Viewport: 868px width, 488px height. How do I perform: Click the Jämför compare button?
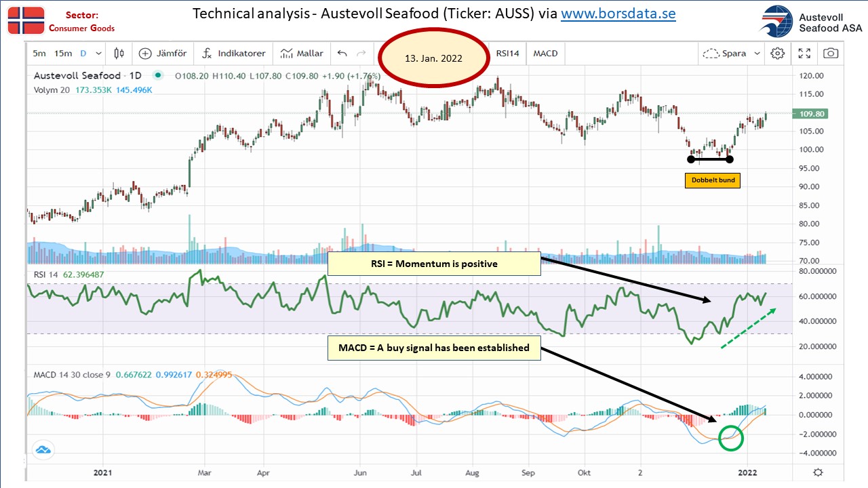162,54
